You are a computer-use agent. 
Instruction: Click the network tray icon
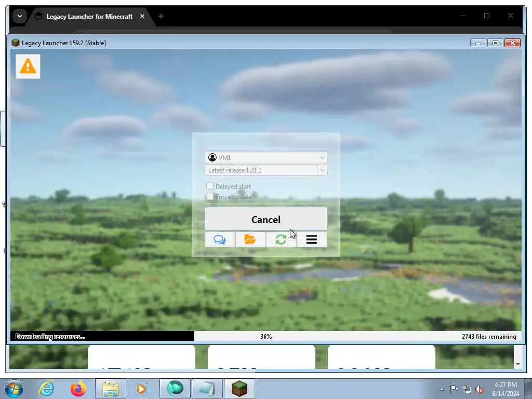[467, 389]
